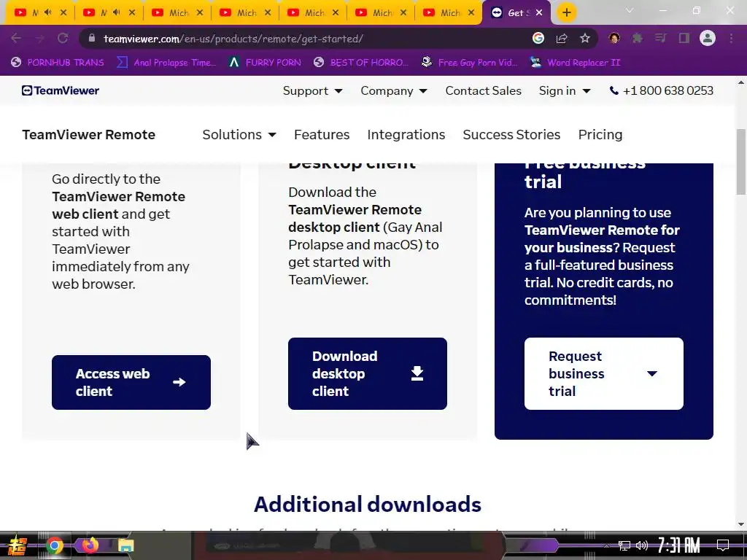Open the notification center icon
The width and height of the screenshot is (747, 560).
[723, 545]
